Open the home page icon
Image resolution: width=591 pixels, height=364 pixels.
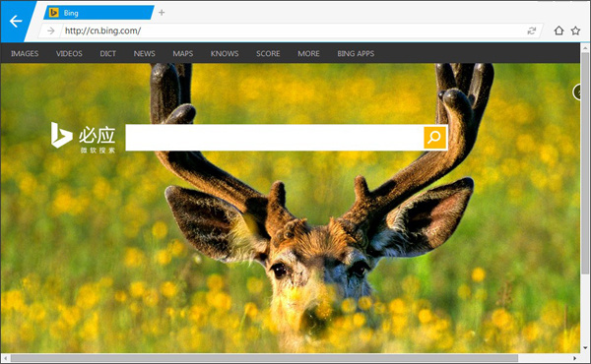pyautogui.click(x=558, y=30)
